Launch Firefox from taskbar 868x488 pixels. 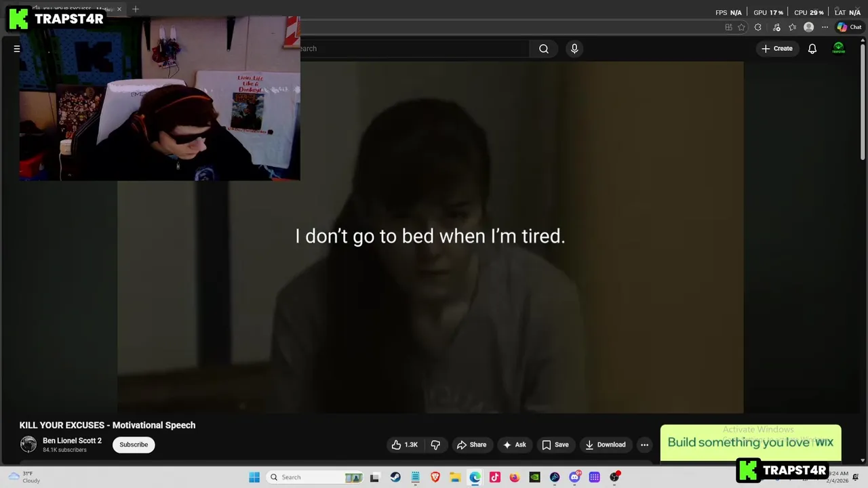click(515, 477)
